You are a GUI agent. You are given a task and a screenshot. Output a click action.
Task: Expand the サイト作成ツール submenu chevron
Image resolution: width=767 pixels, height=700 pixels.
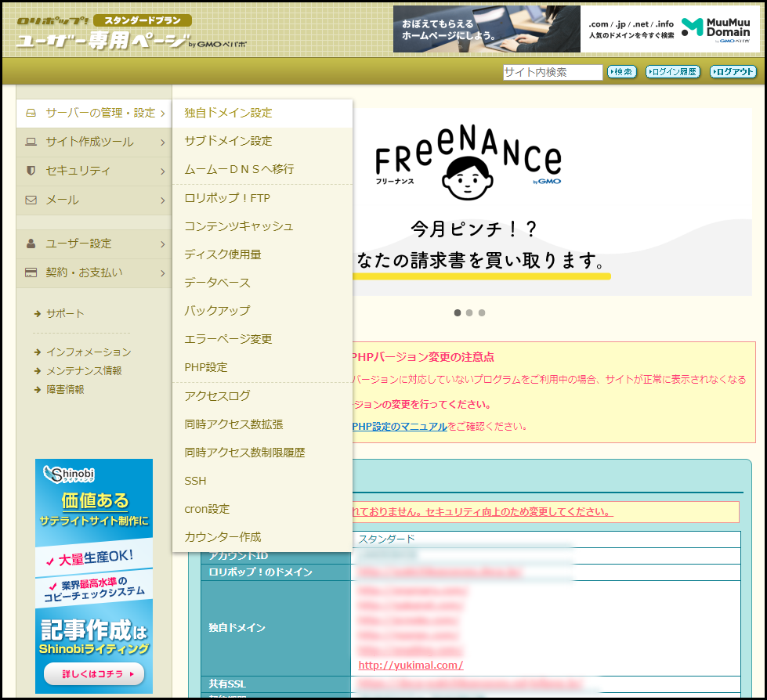pos(162,143)
